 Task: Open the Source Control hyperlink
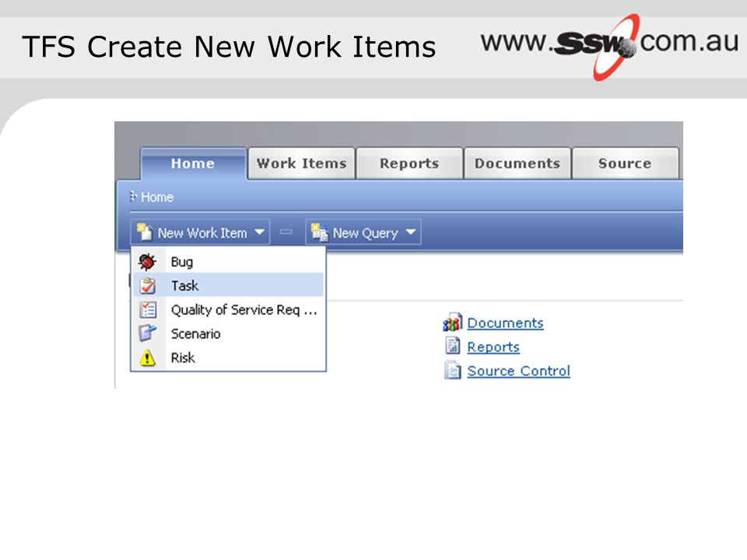(518, 370)
